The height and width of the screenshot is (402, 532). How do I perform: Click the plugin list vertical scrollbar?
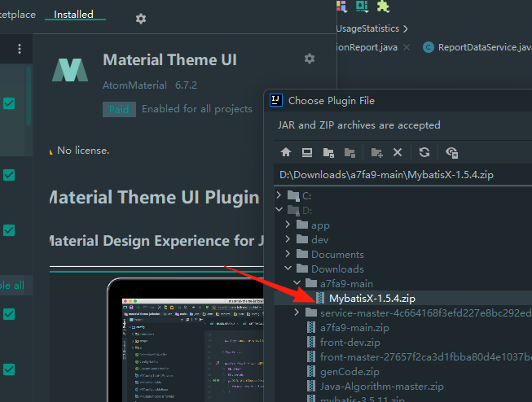pyautogui.click(x=29, y=97)
